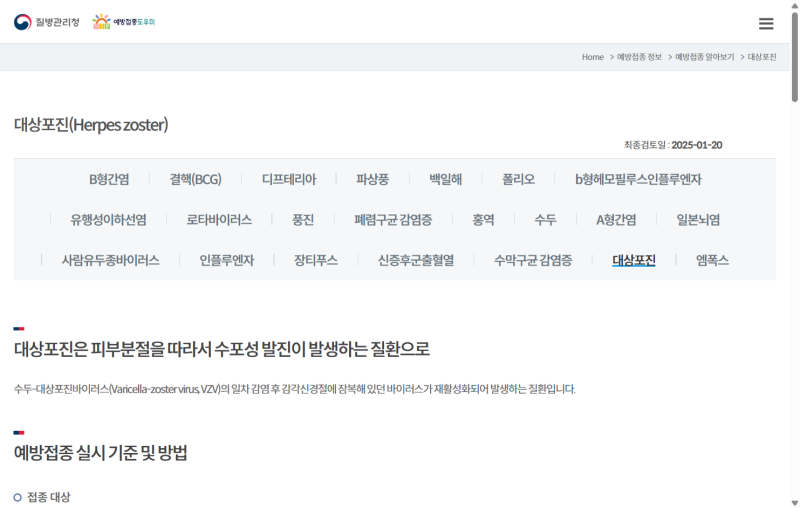
Task: Select the 신증후군출혈열 tab
Action: pyautogui.click(x=416, y=260)
